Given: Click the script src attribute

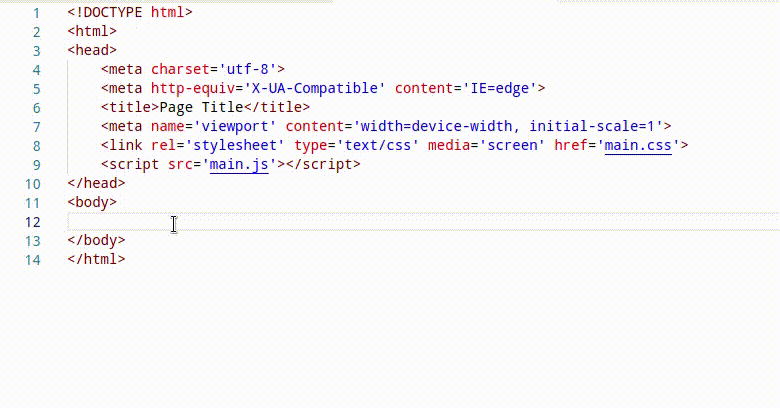Looking at the screenshot, I should (180, 164).
